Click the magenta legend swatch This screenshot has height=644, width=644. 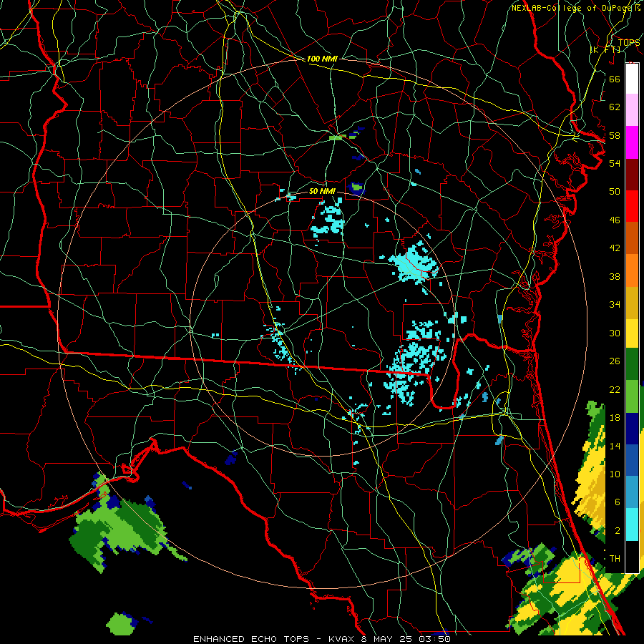tap(632, 142)
